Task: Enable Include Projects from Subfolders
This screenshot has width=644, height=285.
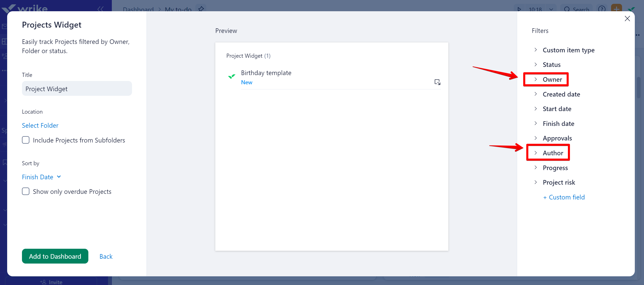Action: click(26, 140)
